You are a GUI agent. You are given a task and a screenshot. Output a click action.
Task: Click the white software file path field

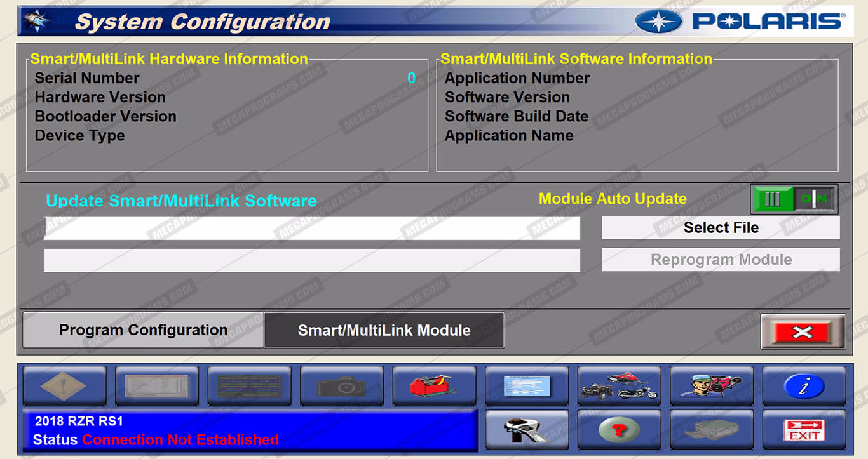click(312, 228)
